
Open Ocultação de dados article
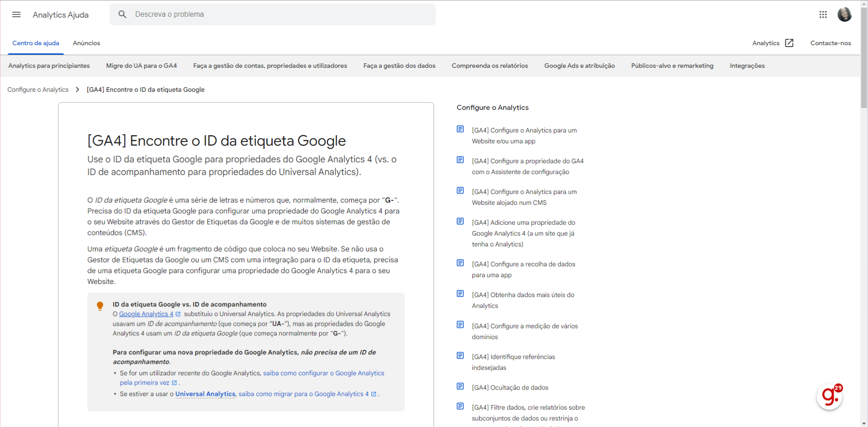tap(510, 388)
